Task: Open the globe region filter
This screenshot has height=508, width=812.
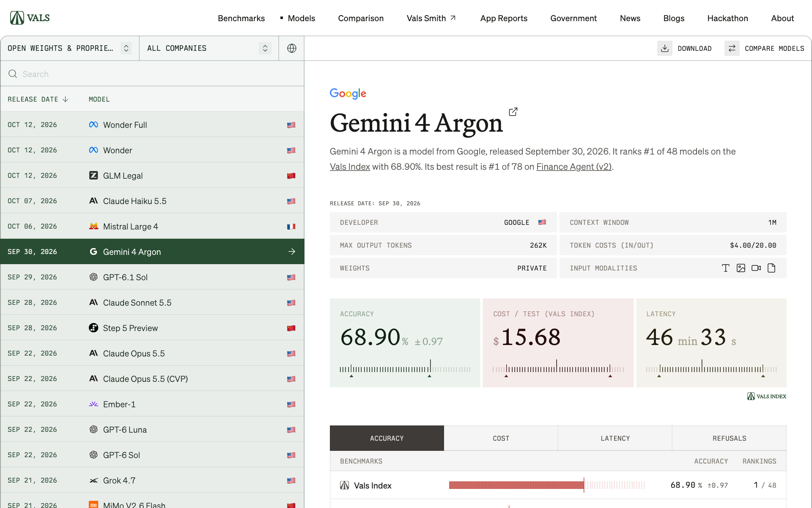Action: tap(291, 48)
